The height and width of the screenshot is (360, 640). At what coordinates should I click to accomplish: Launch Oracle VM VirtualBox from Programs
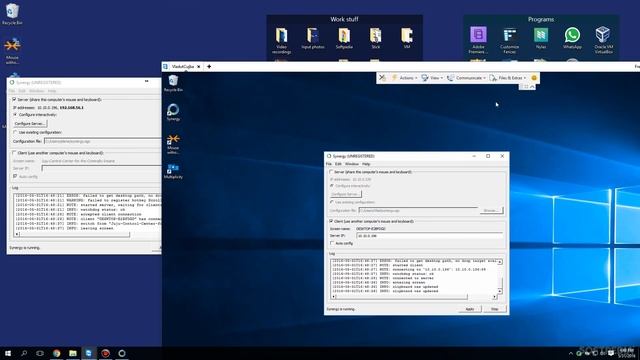click(603, 40)
